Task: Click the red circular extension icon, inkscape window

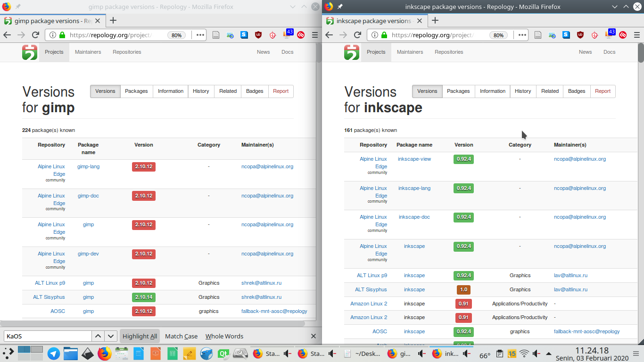Action: click(x=623, y=35)
